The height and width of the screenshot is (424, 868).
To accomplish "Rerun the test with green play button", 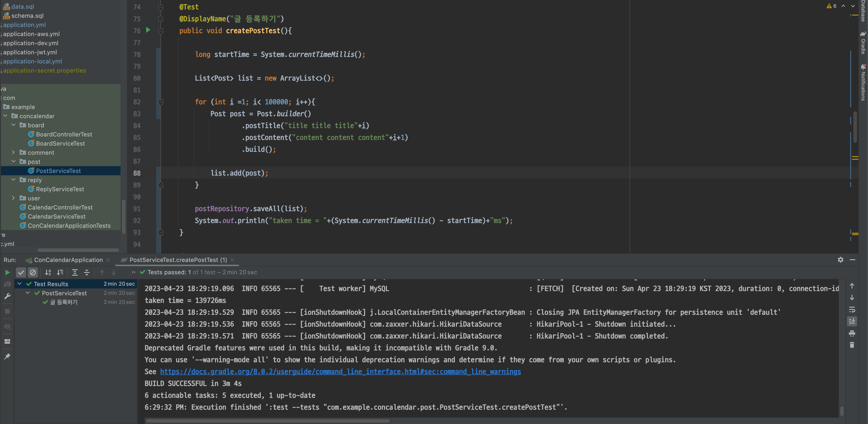I will point(7,272).
